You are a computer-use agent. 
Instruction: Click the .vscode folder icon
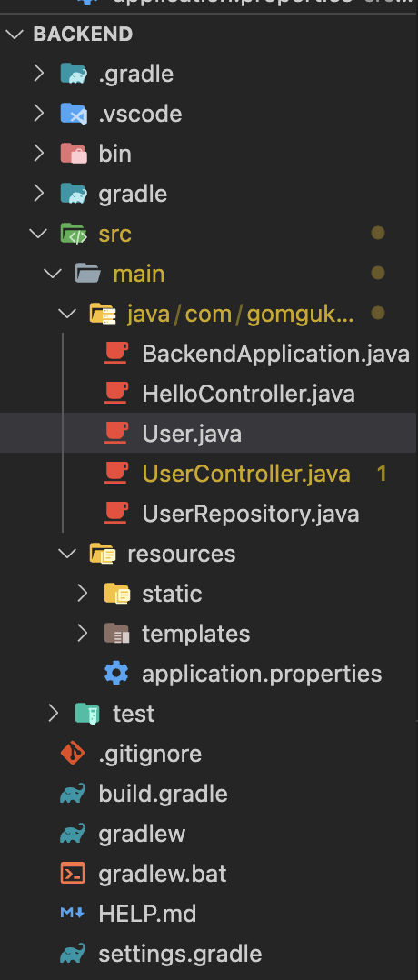(73, 114)
